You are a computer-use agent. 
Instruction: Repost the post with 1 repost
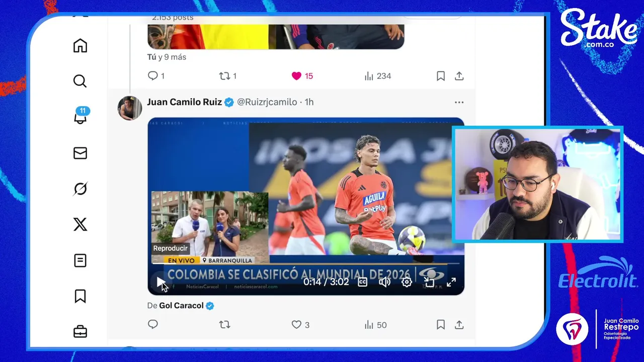(227, 76)
